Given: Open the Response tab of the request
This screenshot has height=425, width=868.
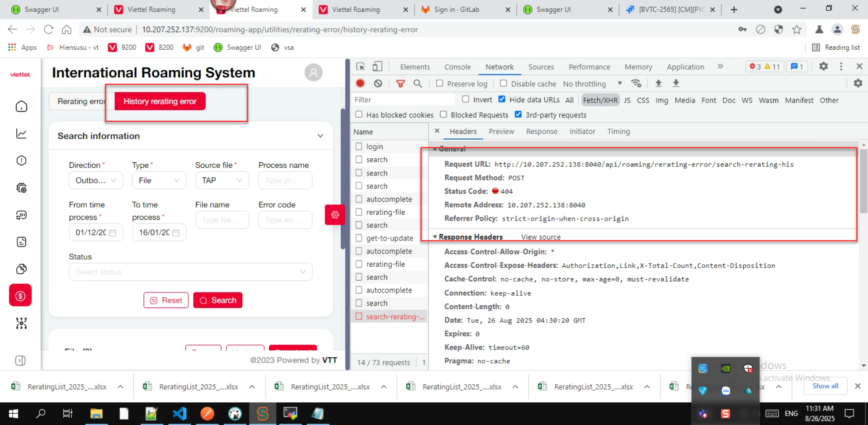Looking at the screenshot, I should [541, 132].
